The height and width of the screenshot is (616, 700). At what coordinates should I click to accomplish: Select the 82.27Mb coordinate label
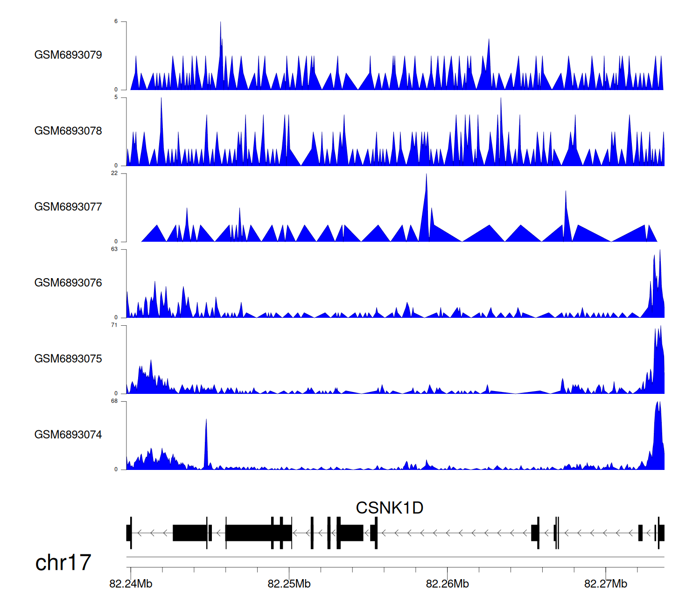(x=605, y=584)
